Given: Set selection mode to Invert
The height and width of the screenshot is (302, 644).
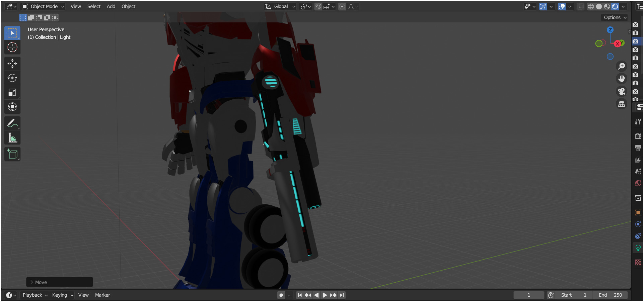Looking at the screenshot, I should 47,17.
